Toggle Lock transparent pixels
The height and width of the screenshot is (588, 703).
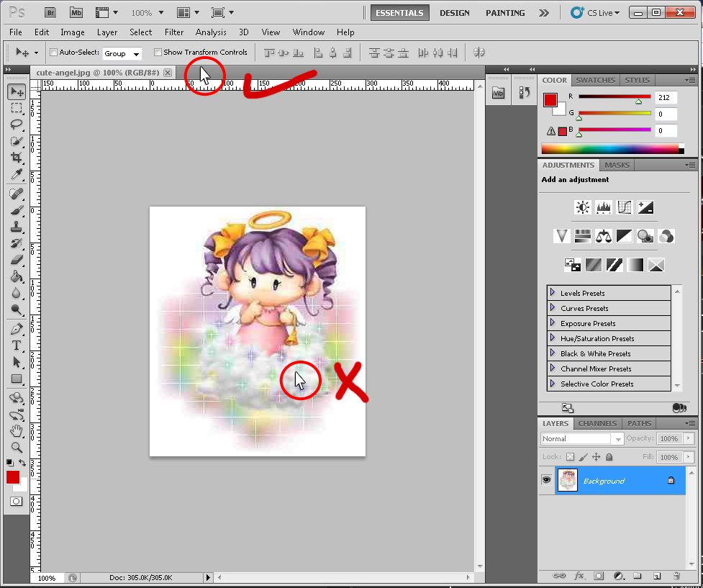click(570, 457)
